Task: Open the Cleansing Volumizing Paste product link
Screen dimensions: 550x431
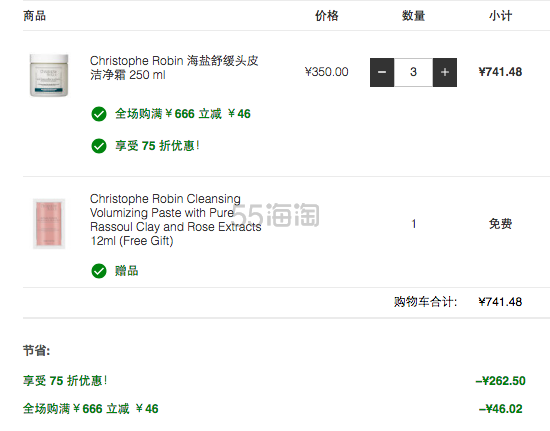Action: [175, 220]
